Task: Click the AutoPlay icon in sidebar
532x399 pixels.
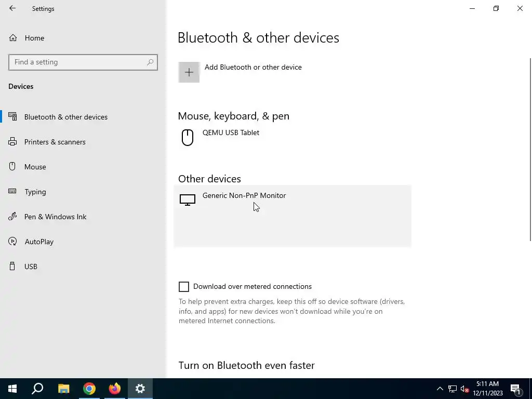Action: [x=12, y=241]
